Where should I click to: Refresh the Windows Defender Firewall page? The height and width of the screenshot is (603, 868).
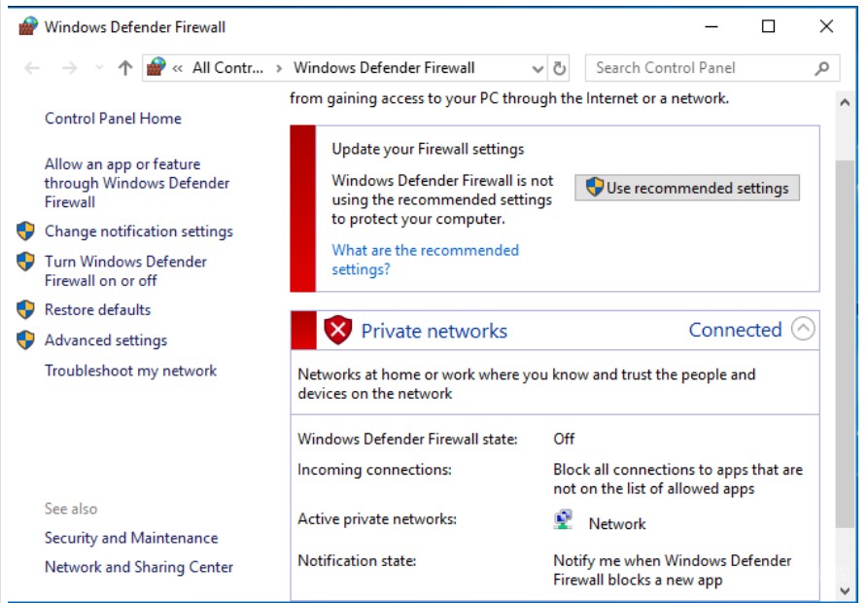pyautogui.click(x=559, y=68)
